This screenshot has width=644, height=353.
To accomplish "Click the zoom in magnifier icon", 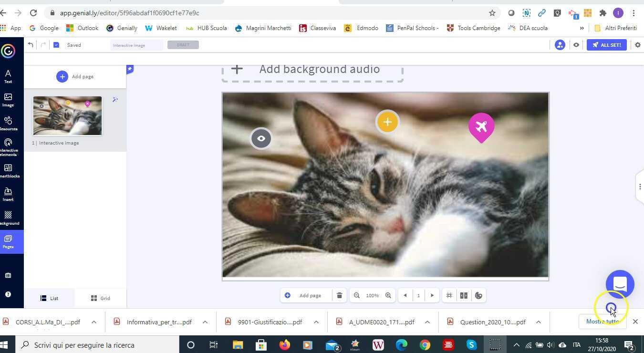I will point(388,295).
